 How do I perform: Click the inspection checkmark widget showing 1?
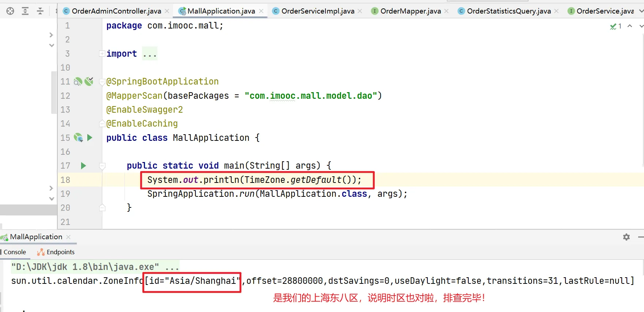[x=616, y=26]
